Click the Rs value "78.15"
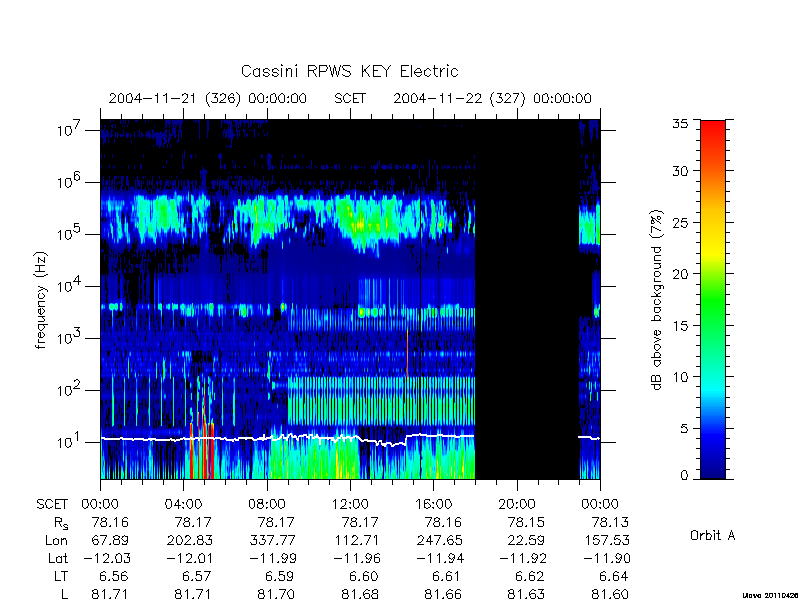Viewport: 800px width, 600px height. 526,522
